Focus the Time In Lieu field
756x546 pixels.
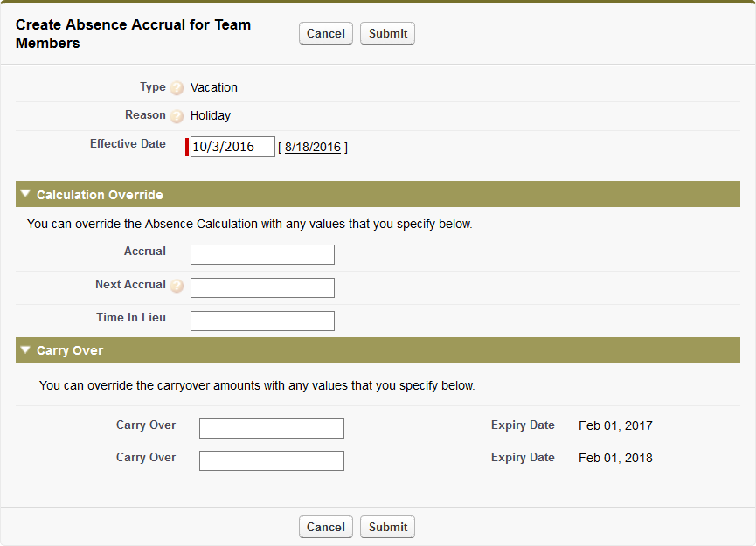(x=262, y=321)
